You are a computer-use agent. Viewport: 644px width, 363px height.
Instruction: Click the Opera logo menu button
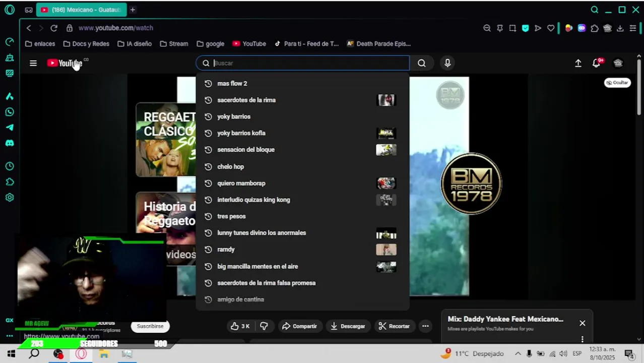(x=10, y=10)
